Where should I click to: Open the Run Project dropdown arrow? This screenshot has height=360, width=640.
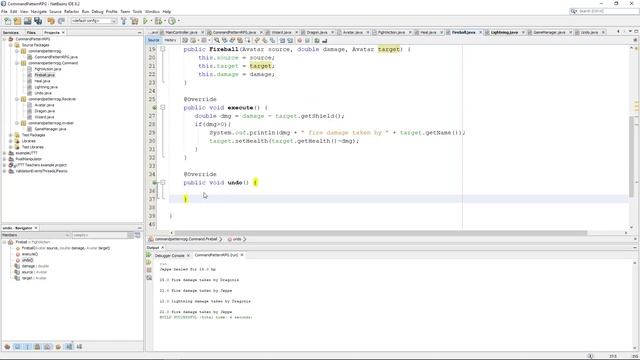point(151,21)
